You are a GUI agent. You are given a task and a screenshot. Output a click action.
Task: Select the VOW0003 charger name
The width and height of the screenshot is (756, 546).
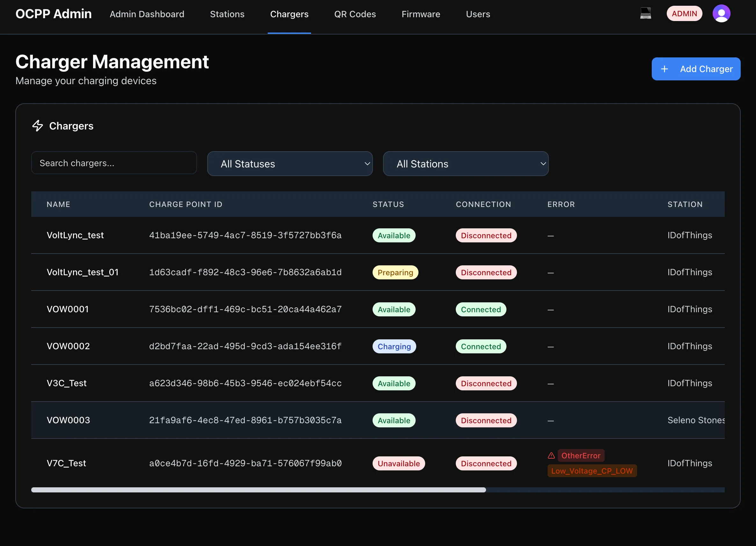tap(68, 420)
